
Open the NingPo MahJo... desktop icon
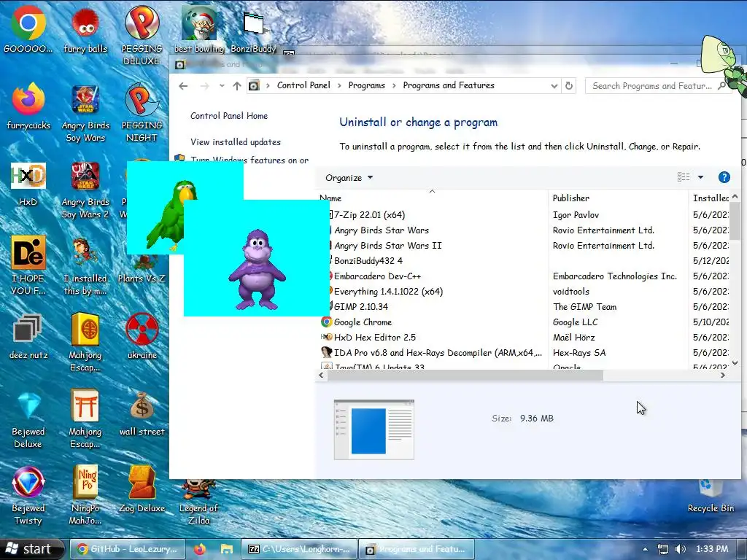pos(85,495)
